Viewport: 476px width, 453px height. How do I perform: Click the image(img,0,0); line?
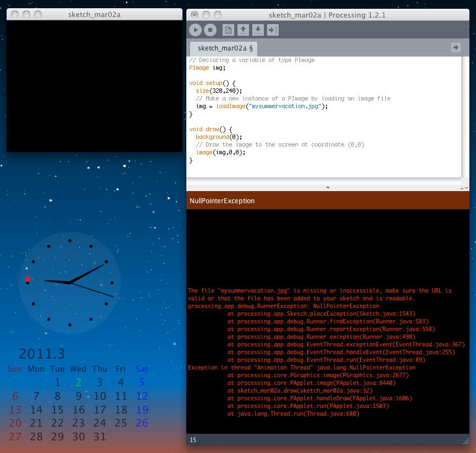(220, 153)
